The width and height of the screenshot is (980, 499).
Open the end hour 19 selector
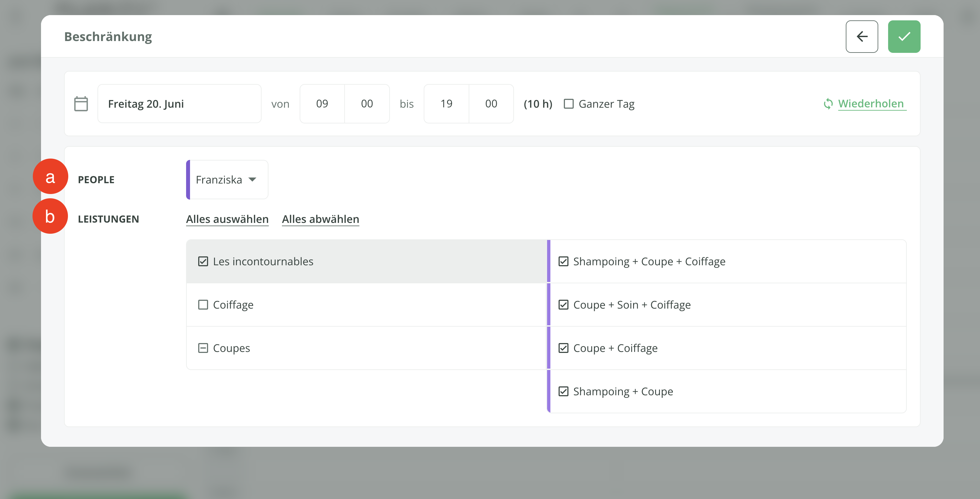(x=446, y=103)
